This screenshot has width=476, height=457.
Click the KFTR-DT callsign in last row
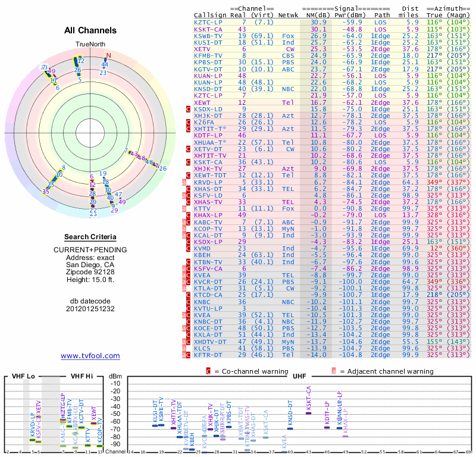coord(209,355)
